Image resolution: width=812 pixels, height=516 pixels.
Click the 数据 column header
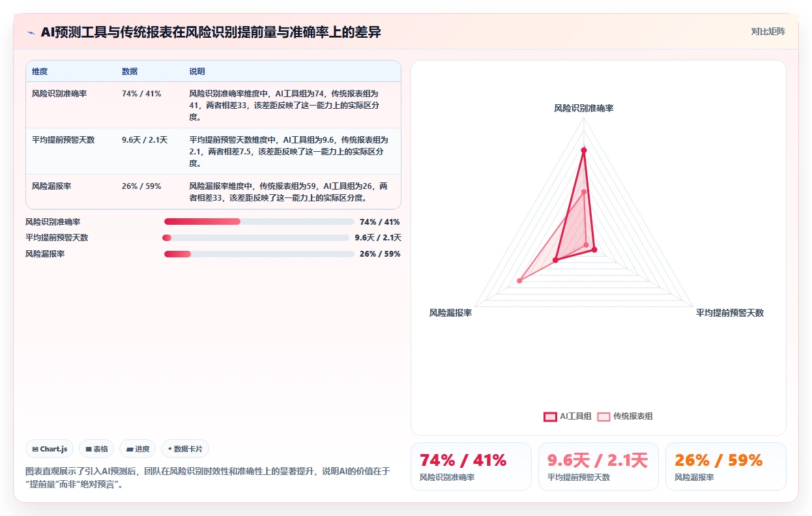click(x=130, y=72)
